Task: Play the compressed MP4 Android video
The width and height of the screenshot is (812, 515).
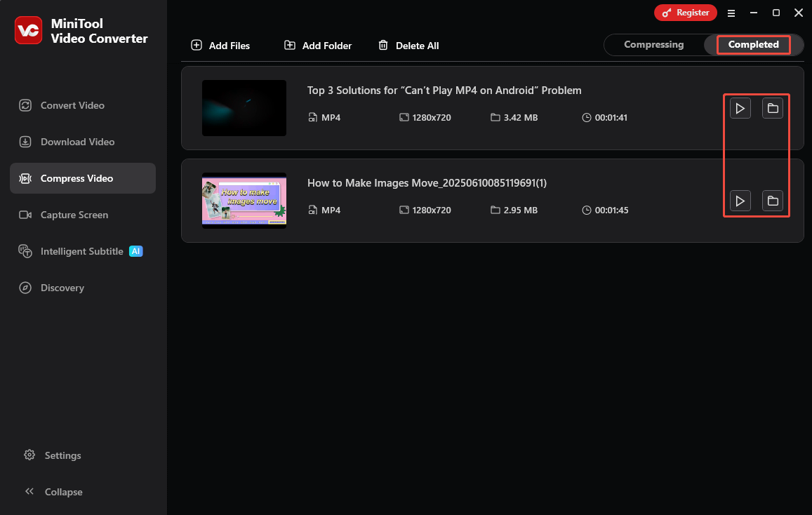Action: point(740,108)
